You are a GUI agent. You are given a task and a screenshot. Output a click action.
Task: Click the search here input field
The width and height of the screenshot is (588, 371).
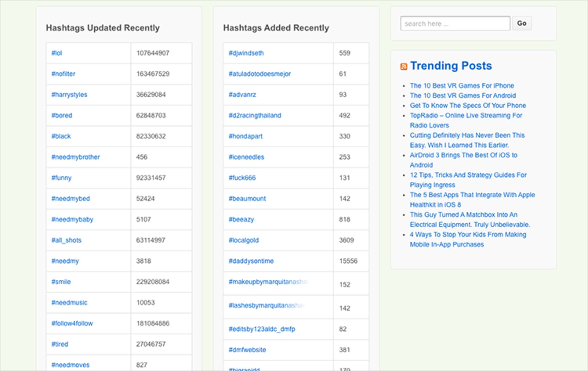pos(455,23)
